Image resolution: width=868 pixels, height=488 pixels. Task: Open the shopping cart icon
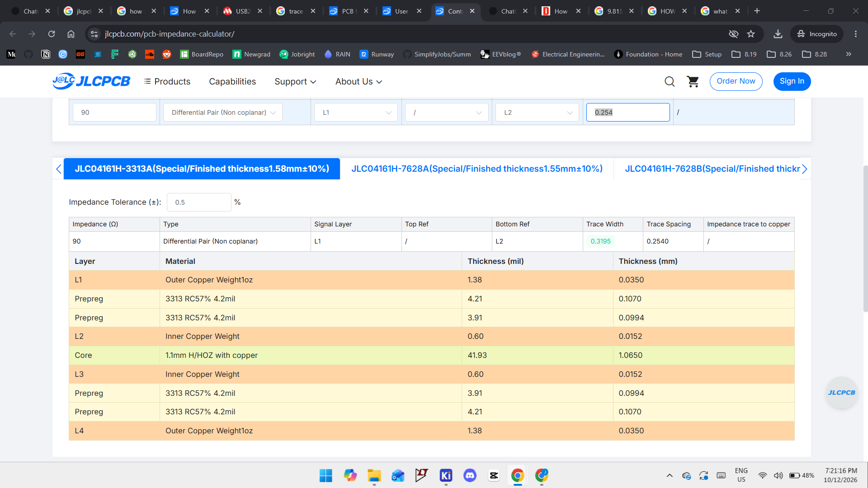point(693,81)
